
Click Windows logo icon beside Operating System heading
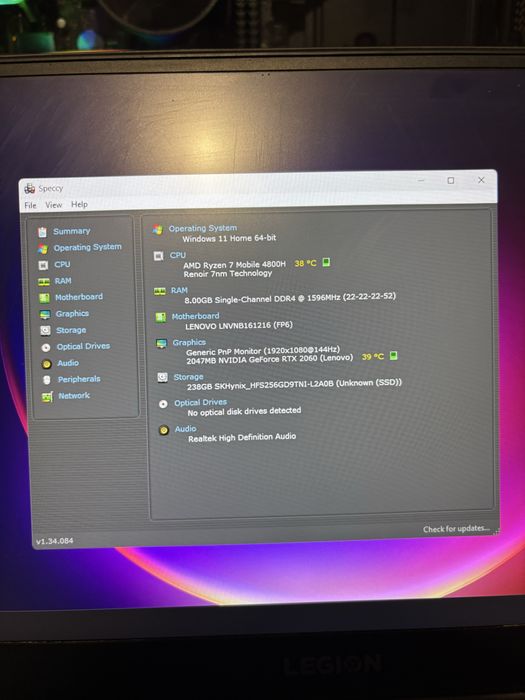coord(158,230)
